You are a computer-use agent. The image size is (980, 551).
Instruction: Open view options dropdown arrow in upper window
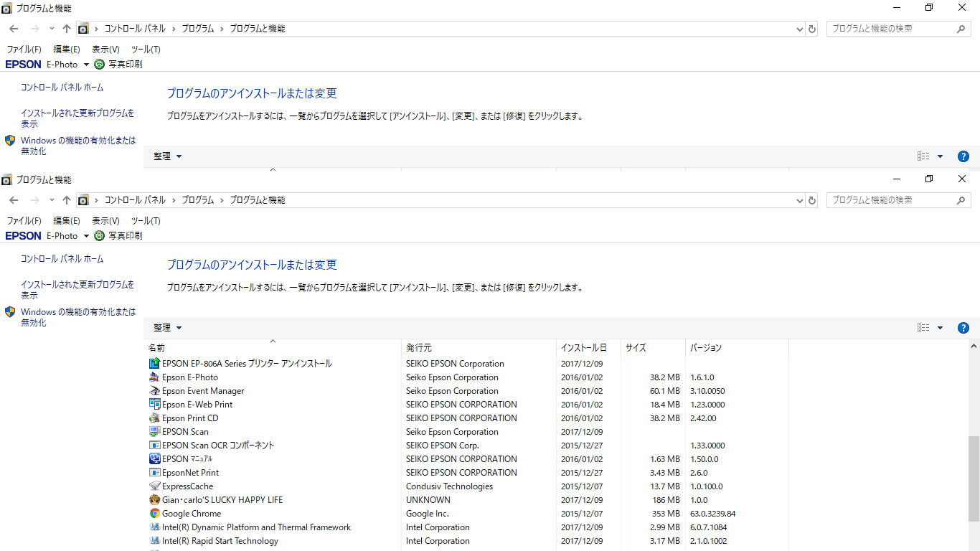click(x=940, y=156)
